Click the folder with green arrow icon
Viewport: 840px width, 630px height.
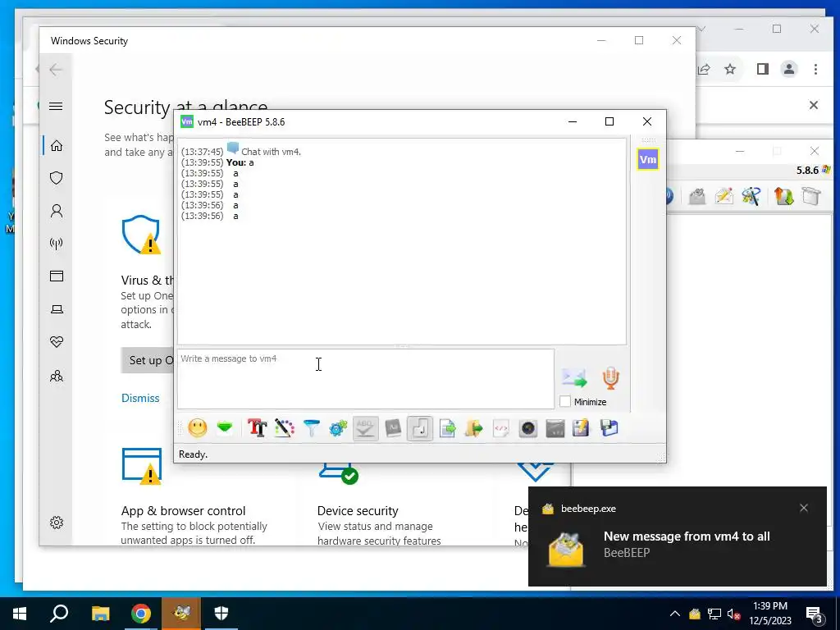coord(474,428)
